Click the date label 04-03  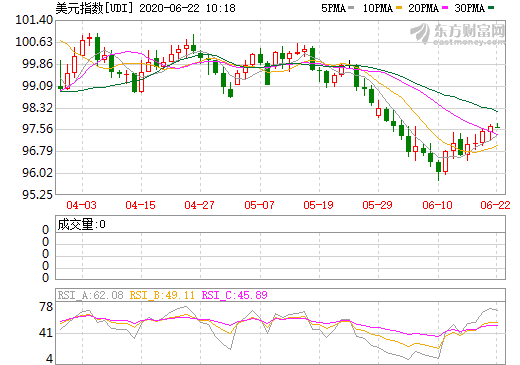point(81,205)
